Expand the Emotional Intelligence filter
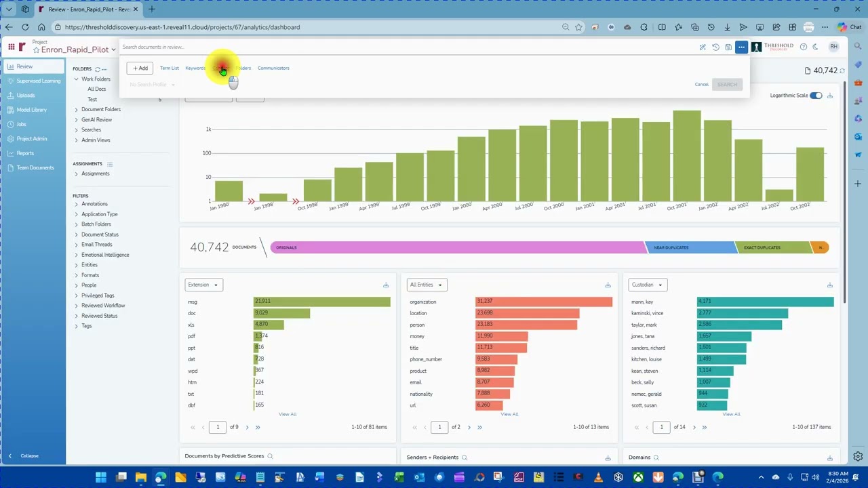The width and height of the screenshot is (868, 488). (77, 255)
